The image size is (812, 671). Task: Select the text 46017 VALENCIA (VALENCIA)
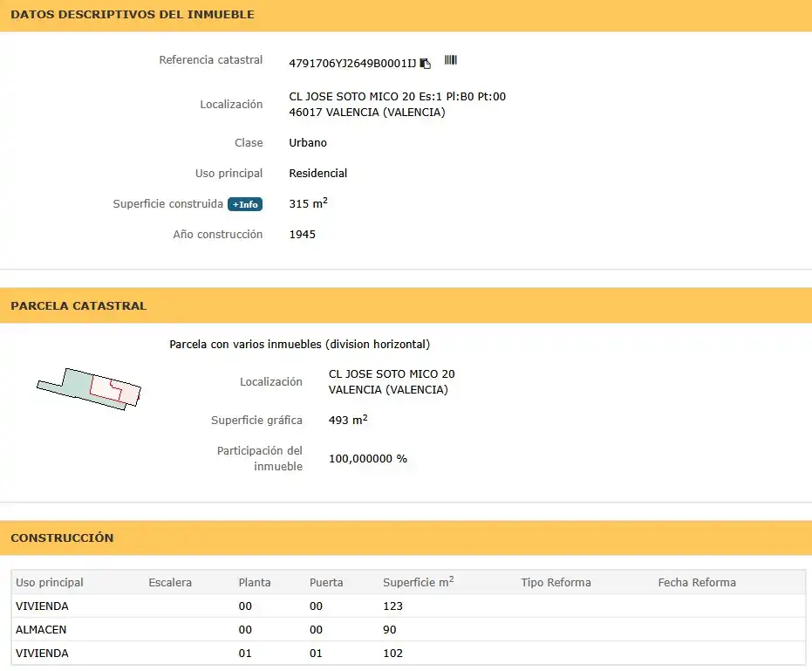click(367, 112)
